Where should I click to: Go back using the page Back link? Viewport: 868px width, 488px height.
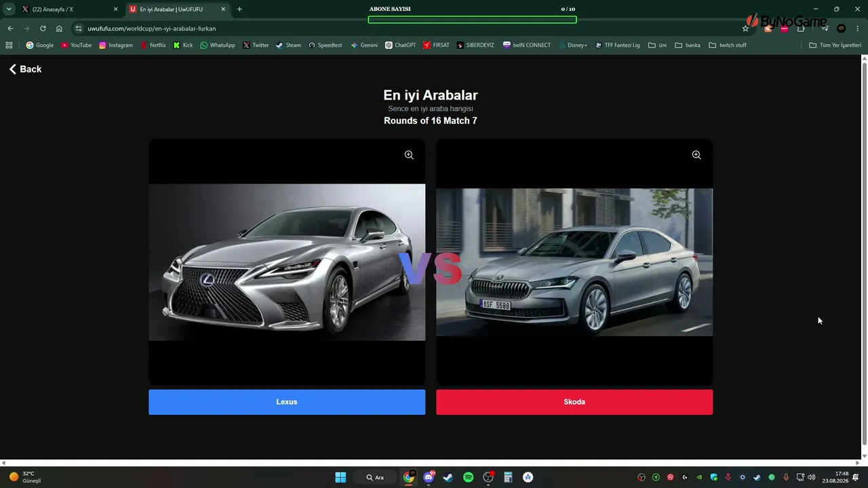tap(25, 69)
